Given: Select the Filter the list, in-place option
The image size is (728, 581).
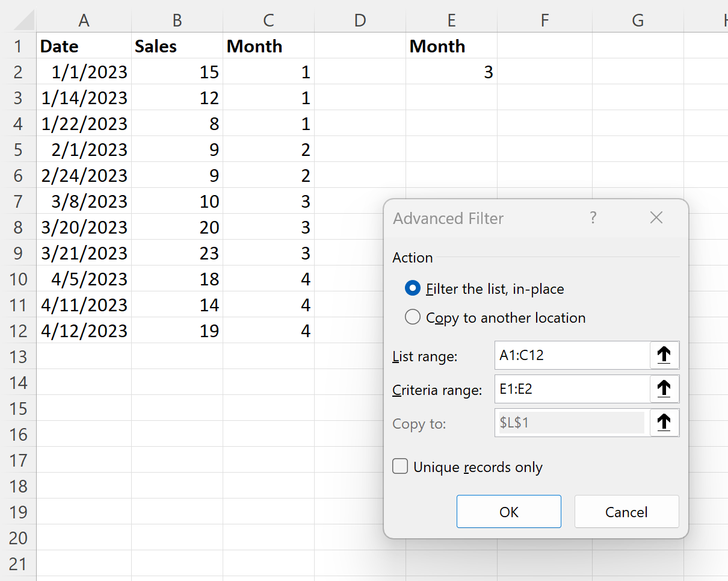Looking at the screenshot, I should tap(413, 288).
